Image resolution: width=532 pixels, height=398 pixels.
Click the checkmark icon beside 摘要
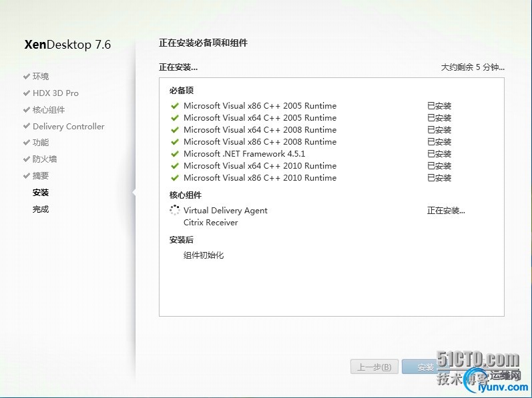tap(27, 175)
